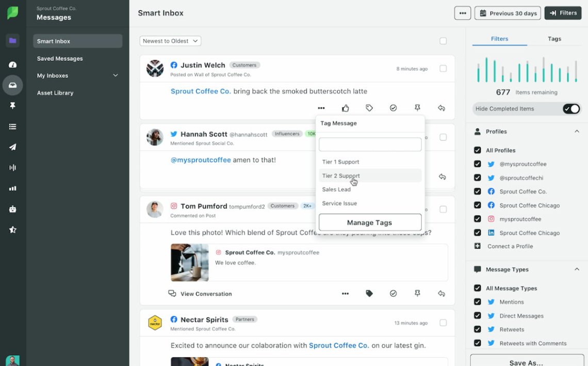Click the user avatar at bottom of rail
Viewport: 588px width, 366px height.
[12, 361]
